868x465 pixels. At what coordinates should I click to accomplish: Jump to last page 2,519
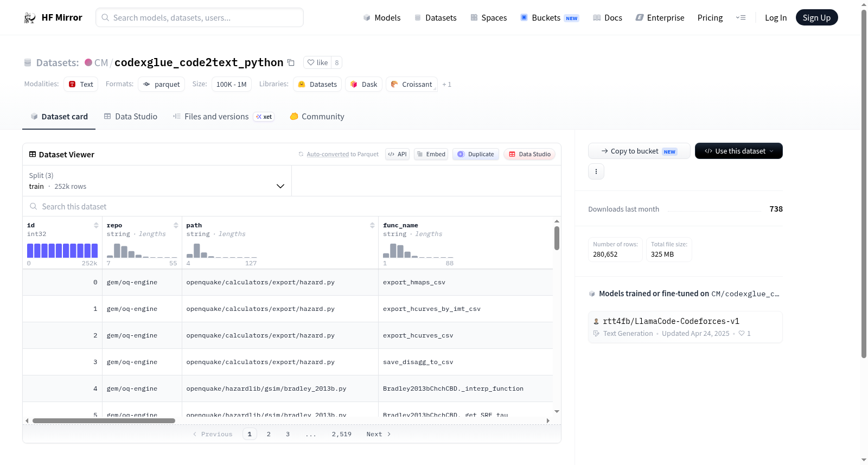(x=342, y=434)
